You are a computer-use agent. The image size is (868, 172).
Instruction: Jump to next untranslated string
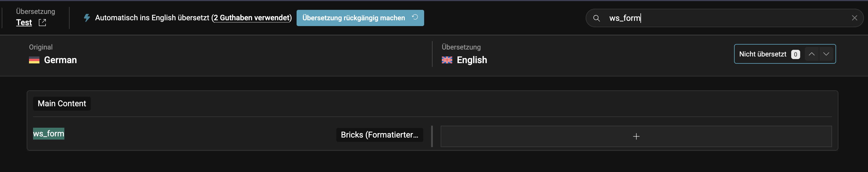point(826,54)
